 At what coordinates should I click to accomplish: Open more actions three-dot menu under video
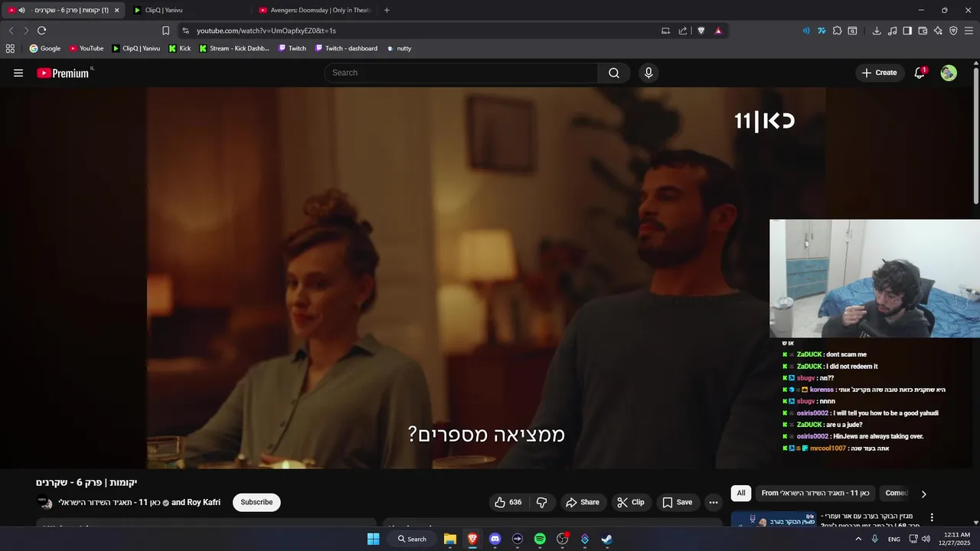[714, 502]
